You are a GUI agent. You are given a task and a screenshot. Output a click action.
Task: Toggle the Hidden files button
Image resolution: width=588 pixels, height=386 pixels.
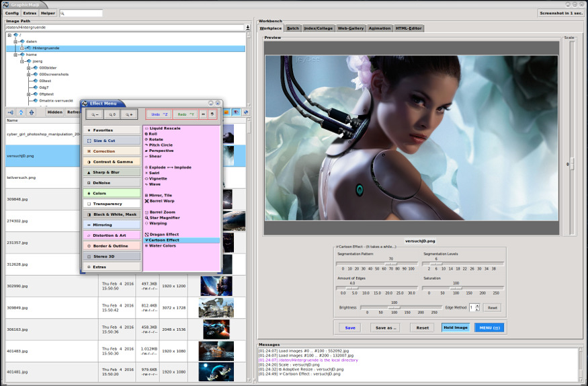click(x=54, y=112)
